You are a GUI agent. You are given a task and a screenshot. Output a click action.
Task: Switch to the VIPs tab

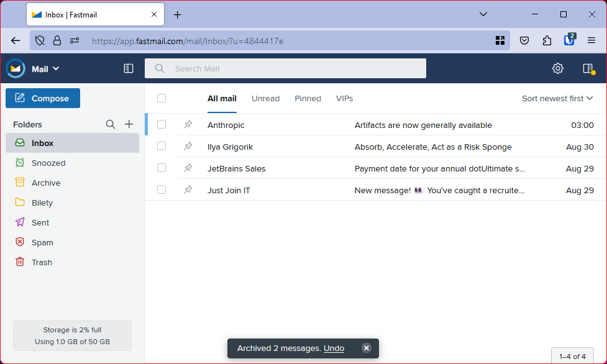(x=345, y=99)
